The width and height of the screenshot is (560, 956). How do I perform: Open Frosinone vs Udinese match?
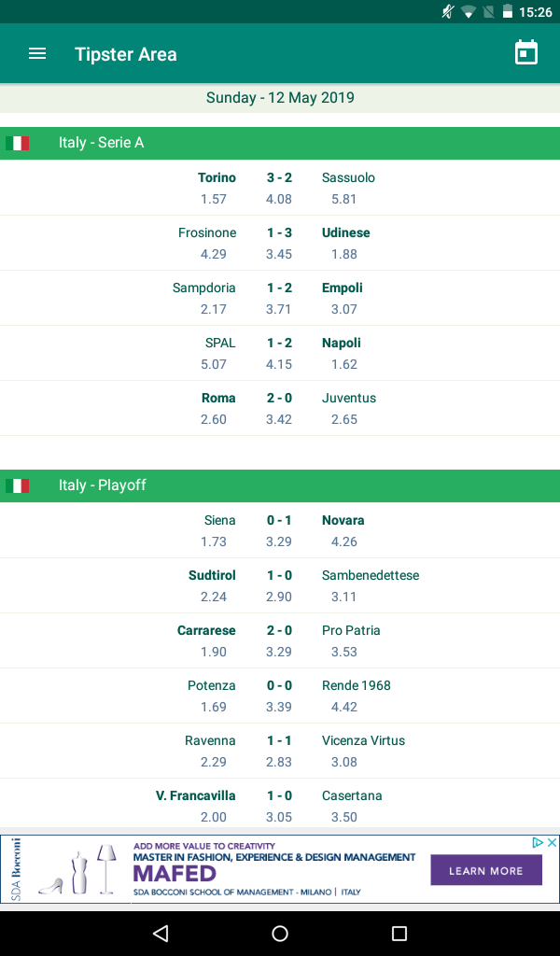[280, 243]
